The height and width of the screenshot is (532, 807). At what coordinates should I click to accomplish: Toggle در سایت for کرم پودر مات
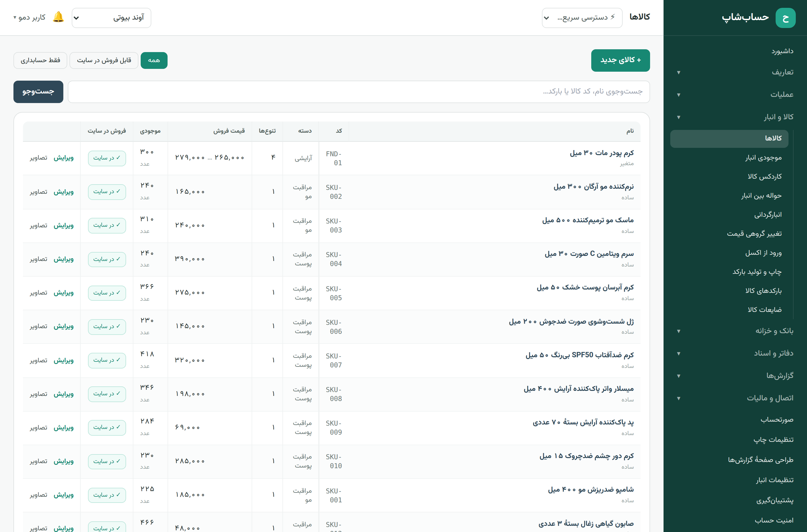(x=107, y=158)
